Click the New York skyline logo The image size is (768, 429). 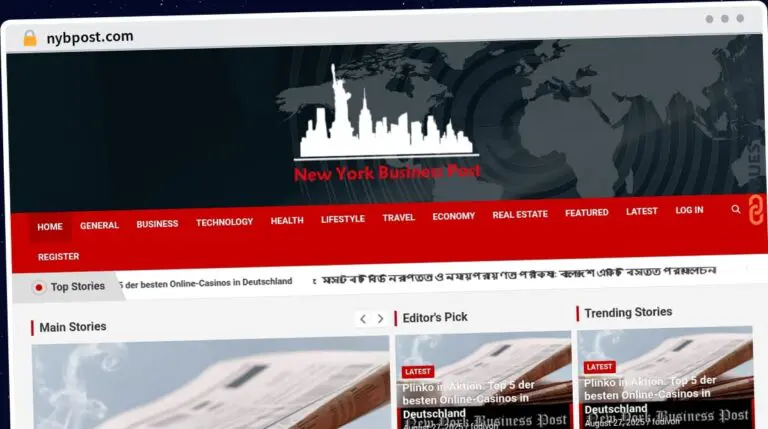click(x=385, y=112)
